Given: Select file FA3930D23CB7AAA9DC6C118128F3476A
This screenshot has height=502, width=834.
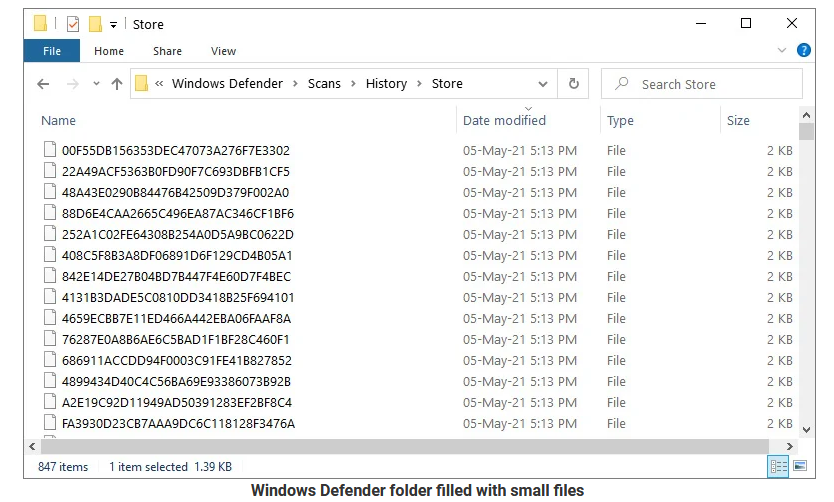Looking at the screenshot, I should (178, 424).
